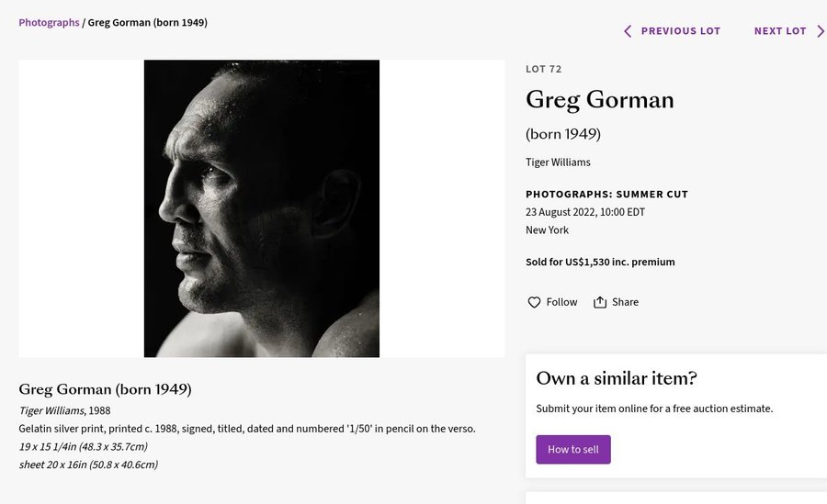827x504 pixels.
Task: Select Greg Gorman (born 1949) breadcrumb item
Action: coord(147,22)
